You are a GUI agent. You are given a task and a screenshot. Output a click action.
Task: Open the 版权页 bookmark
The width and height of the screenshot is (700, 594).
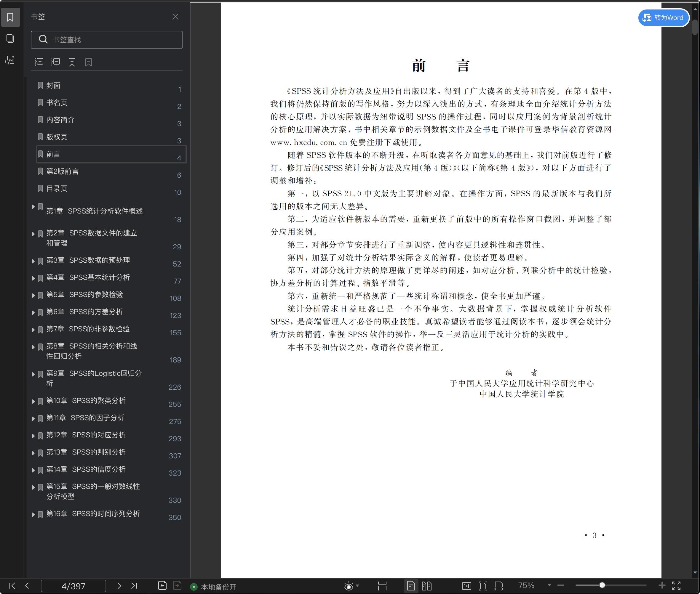(57, 137)
